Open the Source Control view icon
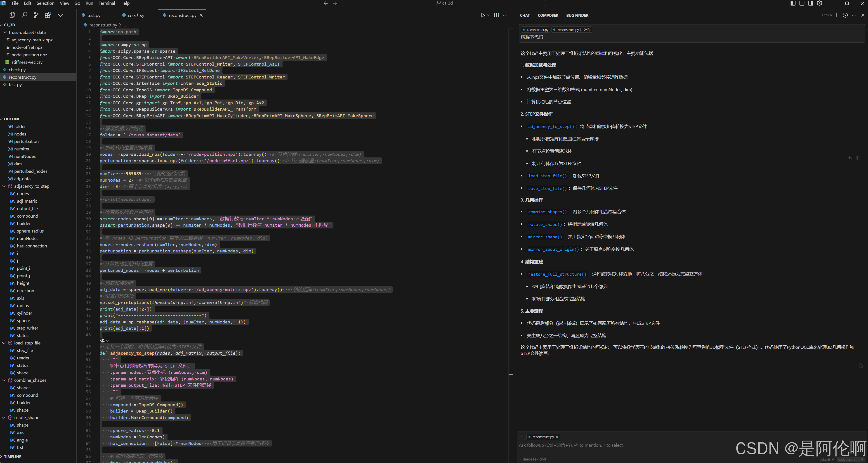This screenshot has height=463, width=868. point(36,15)
